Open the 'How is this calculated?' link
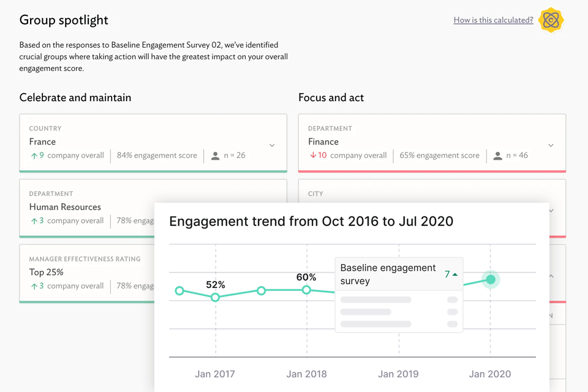The width and height of the screenshot is (588, 392). pos(493,20)
